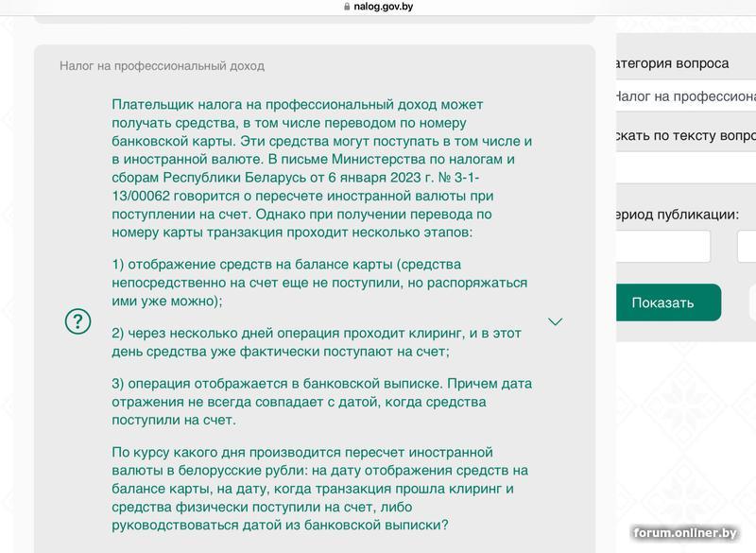Image resolution: width=756 pixels, height=553 pixels.
Task: Click the item '1) отображение средств на балансе карты'
Action: [x=319, y=283]
